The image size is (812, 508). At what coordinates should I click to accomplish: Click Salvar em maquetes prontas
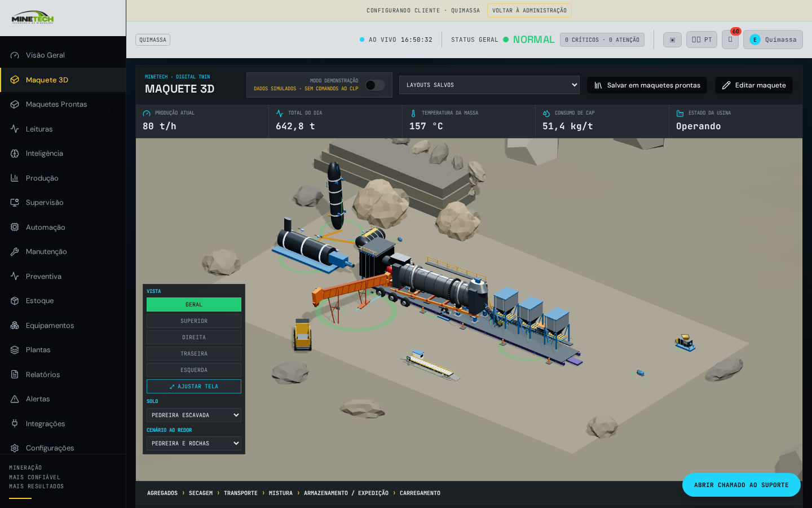click(x=647, y=85)
